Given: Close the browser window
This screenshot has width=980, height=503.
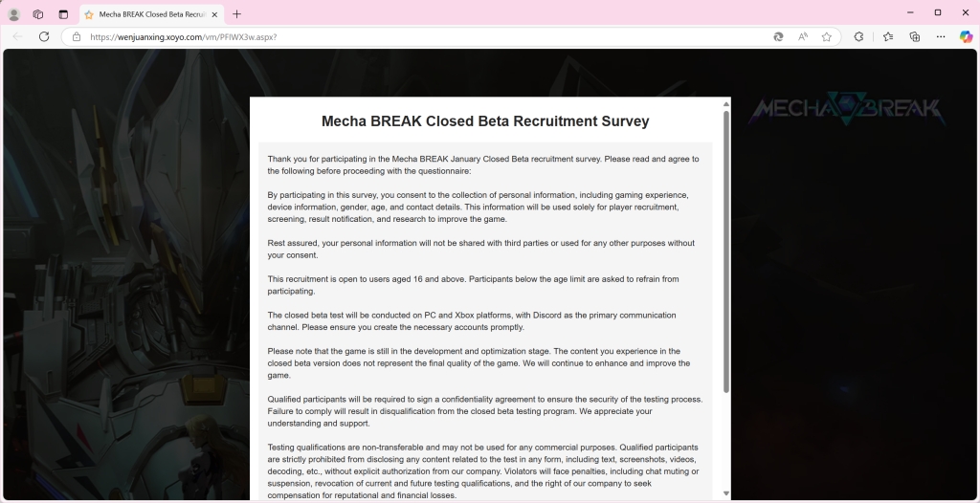Looking at the screenshot, I should click(x=967, y=12).
